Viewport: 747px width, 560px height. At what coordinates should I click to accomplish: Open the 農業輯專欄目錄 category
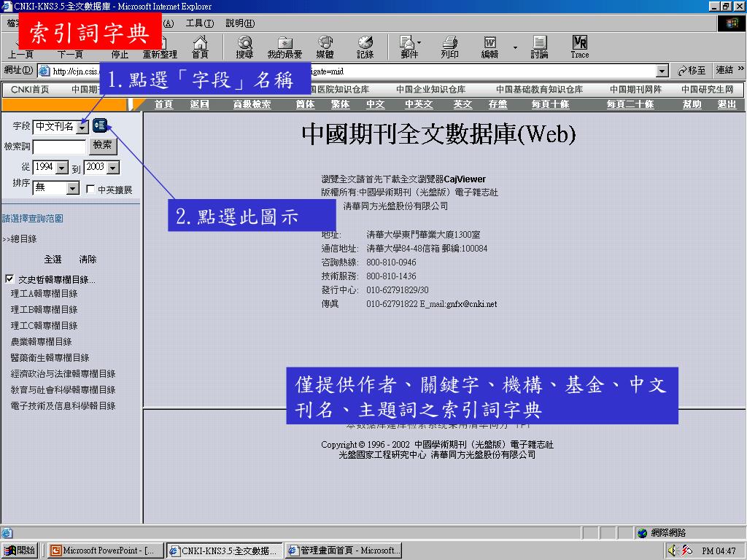click(x=41, y=341)
